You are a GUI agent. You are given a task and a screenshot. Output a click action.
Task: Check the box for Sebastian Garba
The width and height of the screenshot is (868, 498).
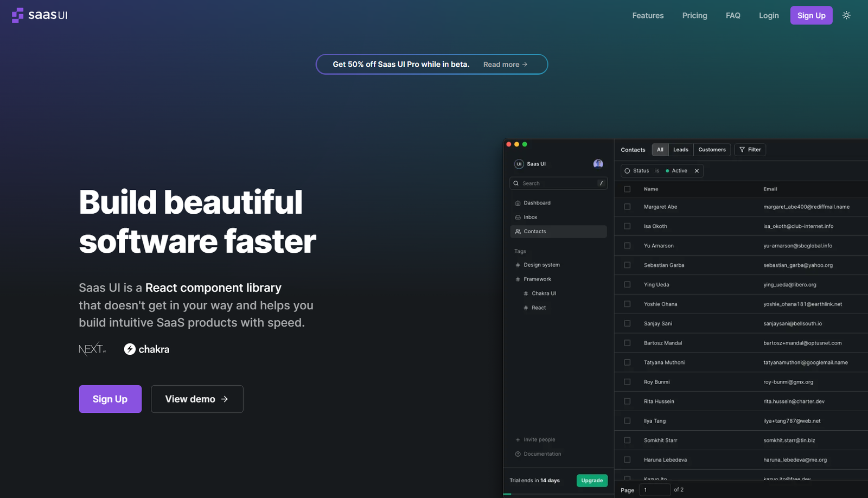pyautogui.click(x=627, y=265)
